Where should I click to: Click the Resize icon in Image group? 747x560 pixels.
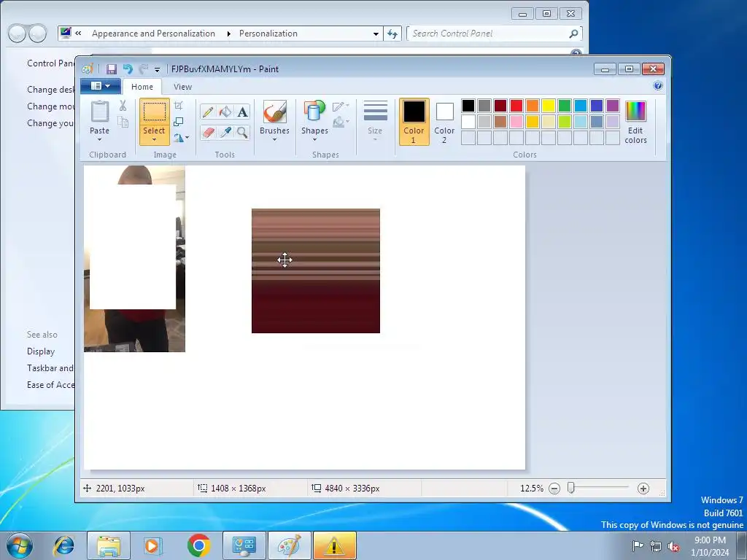click(179, 122)
